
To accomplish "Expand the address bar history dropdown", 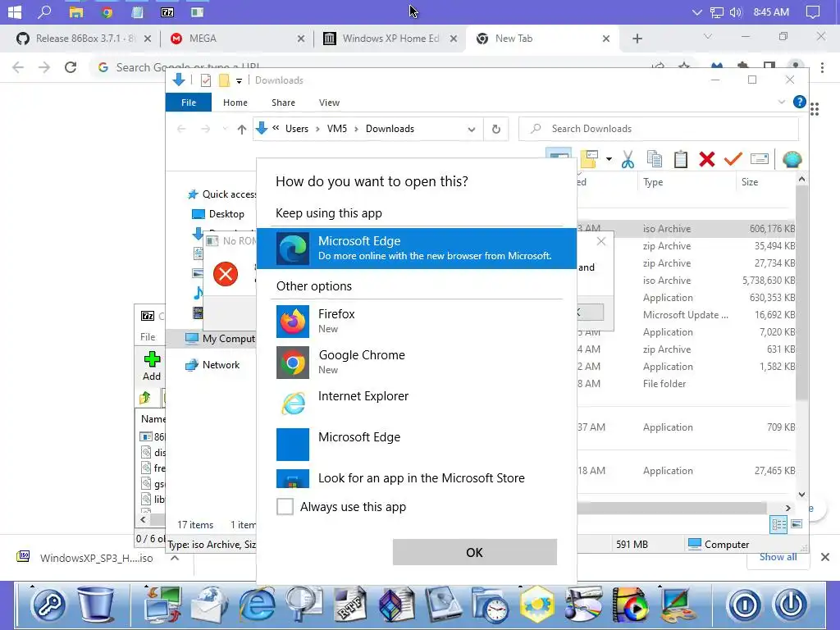I will pyautogui.click(x=472, y=129).
